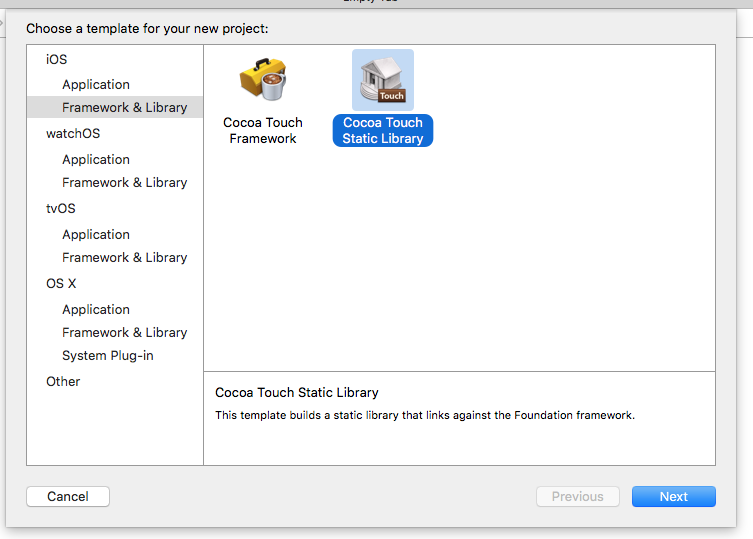Click the template description sentence about Foundation framework

tap(425, 415)
